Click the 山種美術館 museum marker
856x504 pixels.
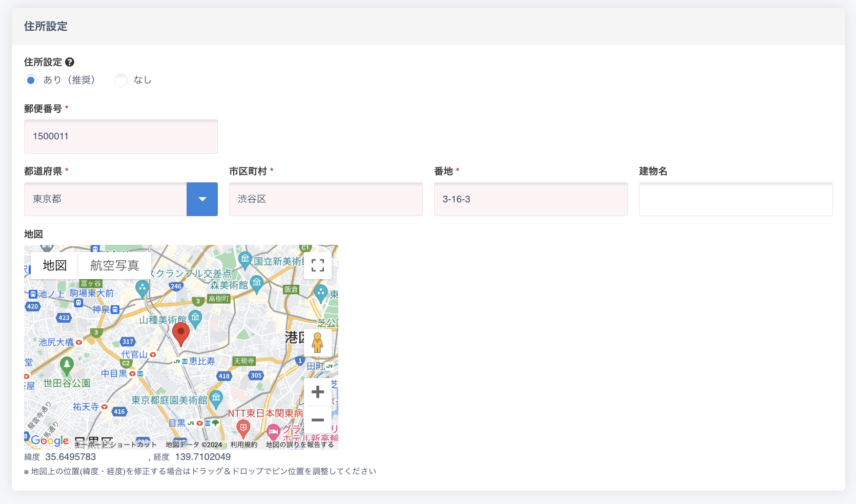(195, 318)
